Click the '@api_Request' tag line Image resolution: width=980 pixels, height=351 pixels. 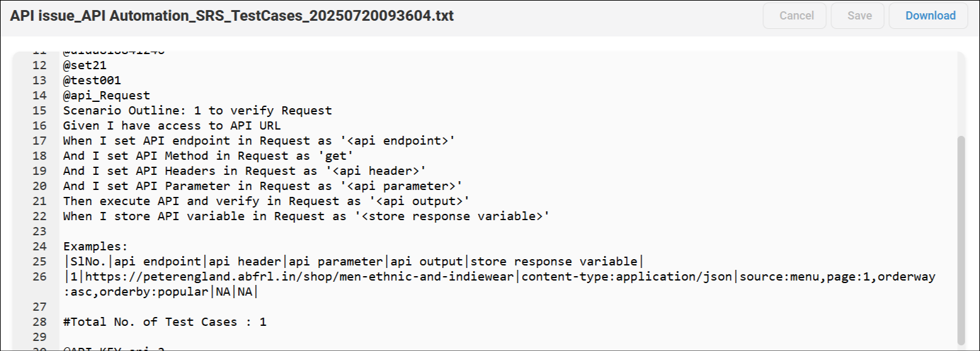(x=106, y=96)
